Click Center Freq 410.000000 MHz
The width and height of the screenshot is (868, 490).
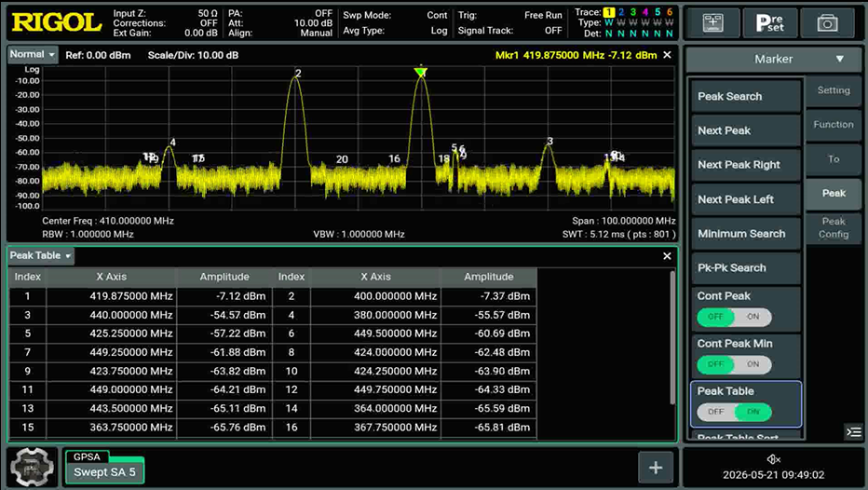coord(108,221)
